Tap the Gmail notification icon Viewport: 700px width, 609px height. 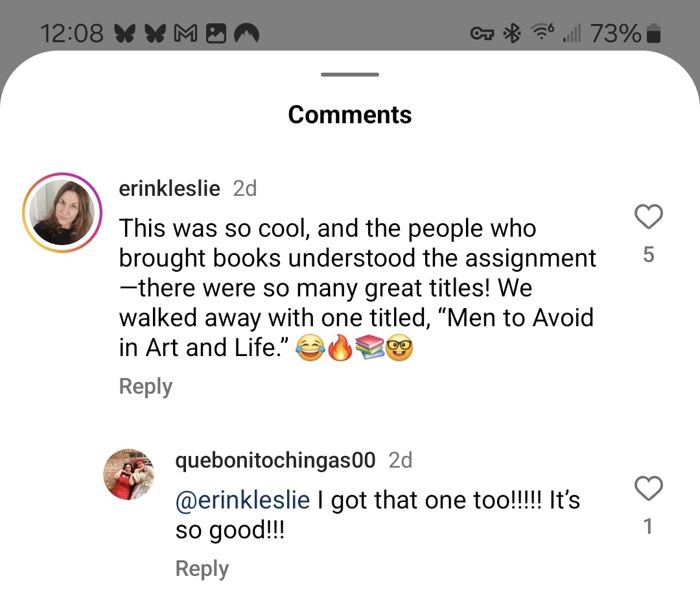[x=185, y=34]
